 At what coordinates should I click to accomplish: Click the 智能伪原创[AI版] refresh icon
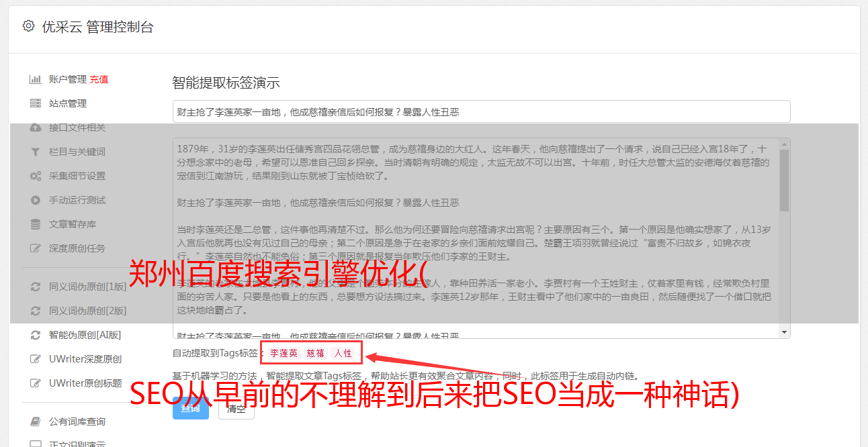point(36,335)
